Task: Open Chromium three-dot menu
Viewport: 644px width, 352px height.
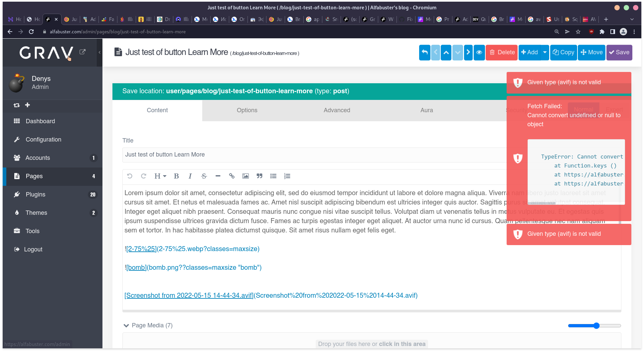Action: click(634, 32)
